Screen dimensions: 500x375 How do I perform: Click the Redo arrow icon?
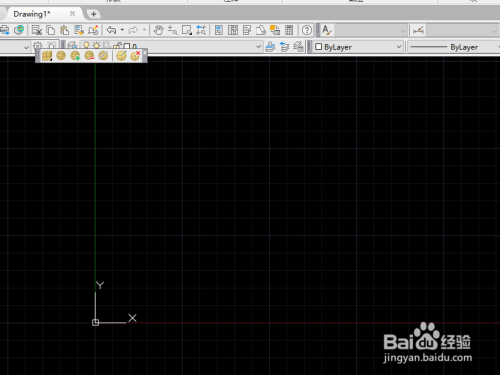click(x=133, y=30)
